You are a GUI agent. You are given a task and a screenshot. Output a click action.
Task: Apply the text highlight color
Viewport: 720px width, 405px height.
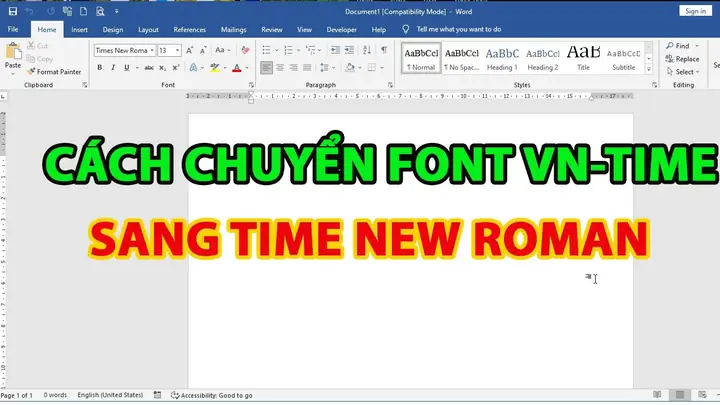coord(214,68)
